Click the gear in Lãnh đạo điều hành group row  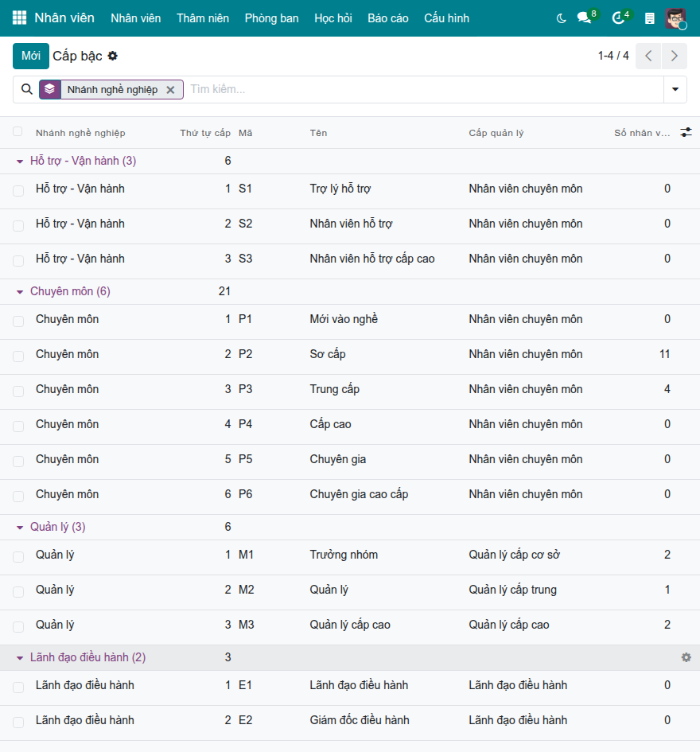[x=686, y=657]
